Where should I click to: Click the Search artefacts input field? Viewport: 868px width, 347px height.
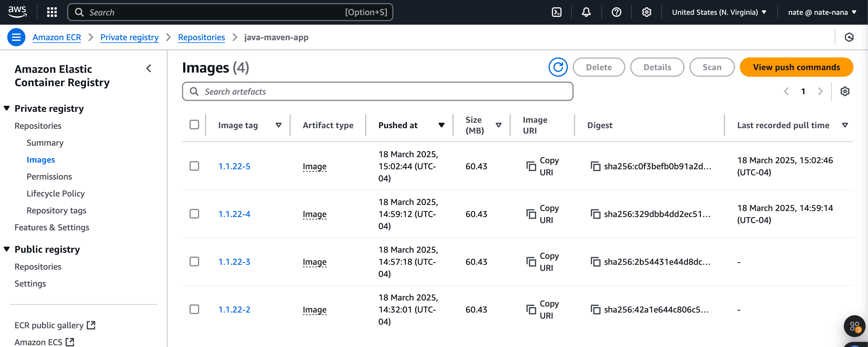(377, 91)
